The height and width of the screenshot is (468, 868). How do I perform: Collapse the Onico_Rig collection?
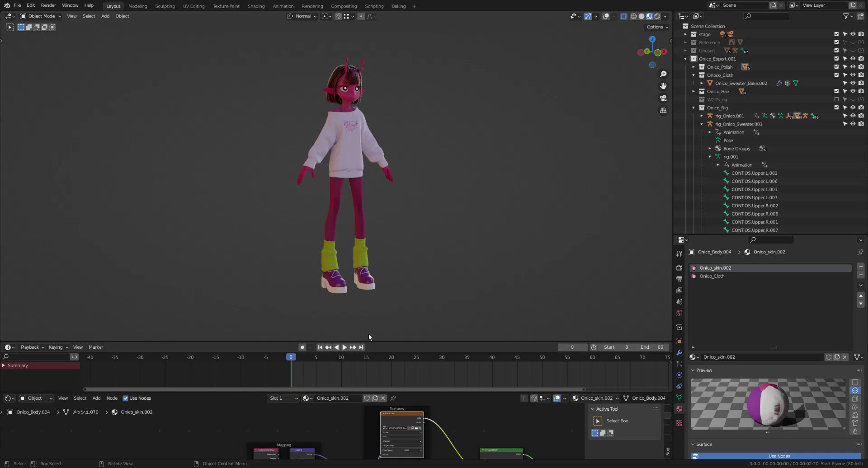pyautogui.click(x=693, y=108)
